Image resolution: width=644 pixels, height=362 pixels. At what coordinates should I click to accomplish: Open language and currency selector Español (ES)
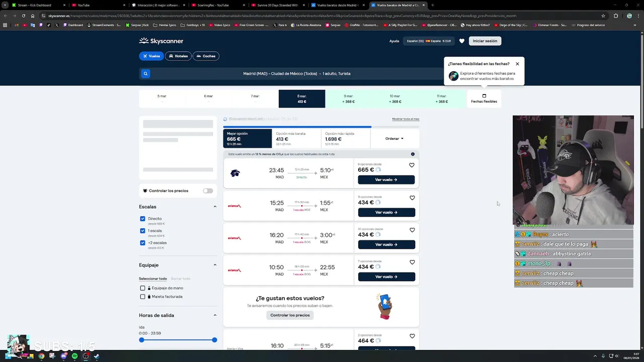click(429, 41)
